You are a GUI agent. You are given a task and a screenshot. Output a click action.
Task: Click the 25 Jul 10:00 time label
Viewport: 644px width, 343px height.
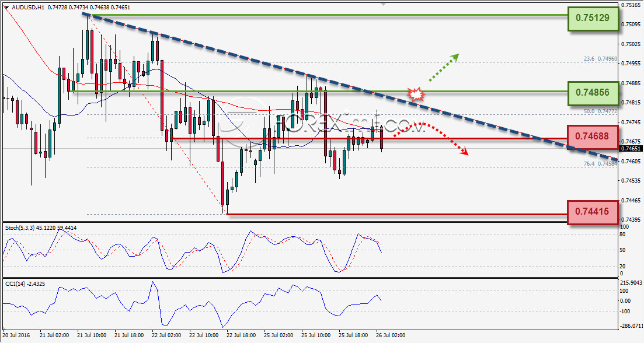click(316, 335)
